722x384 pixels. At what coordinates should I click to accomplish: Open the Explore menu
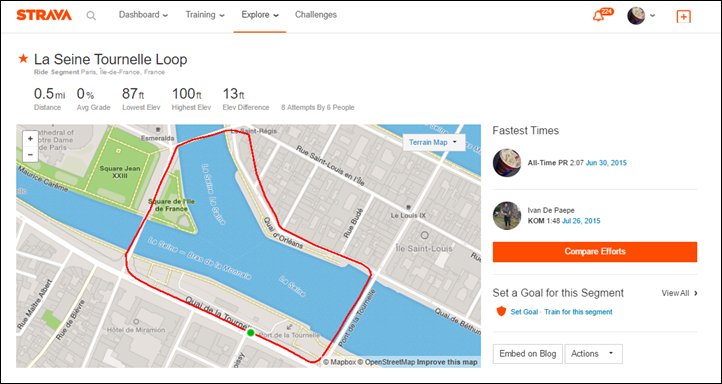[x=260, y=15]
